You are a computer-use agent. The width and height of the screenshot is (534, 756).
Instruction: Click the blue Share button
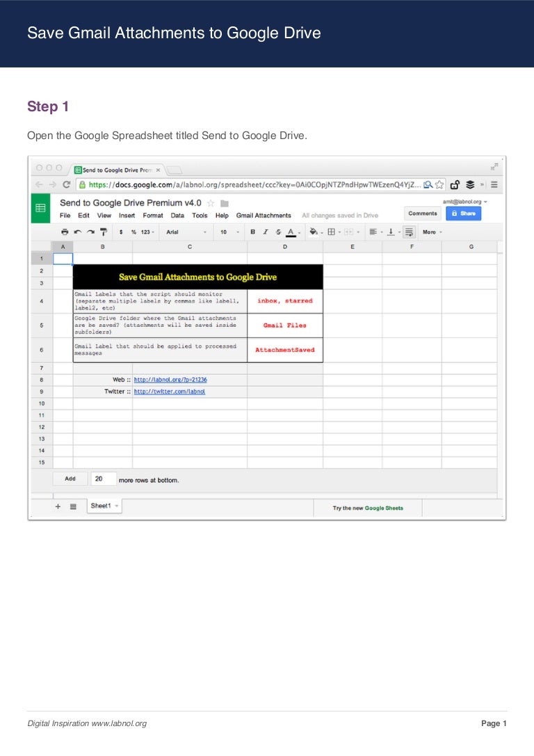point(464,214)
